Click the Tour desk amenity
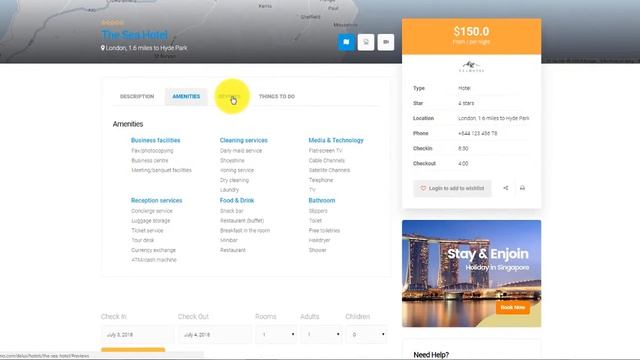 143,240
